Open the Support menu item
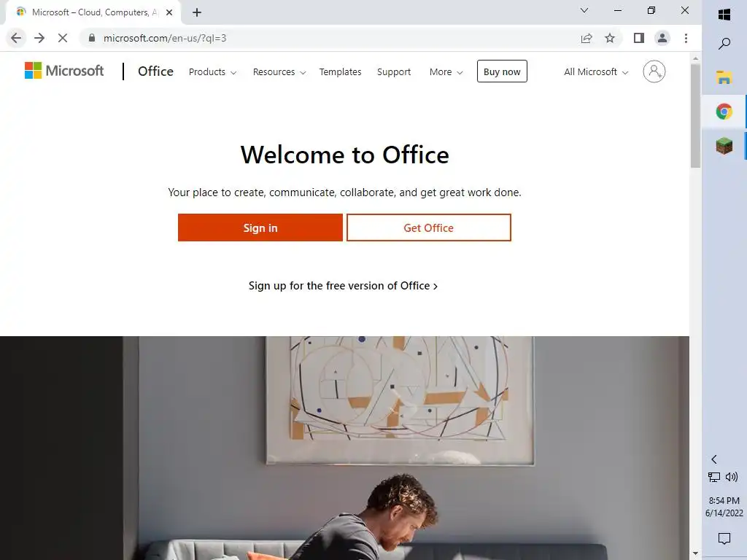747x560 pixels. pyautogui.click(x=394, y=72)
